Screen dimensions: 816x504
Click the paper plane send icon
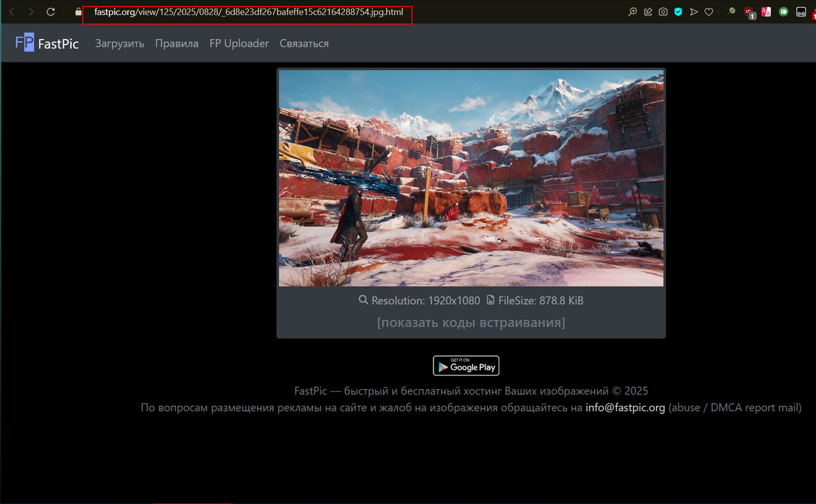pyautogui.click(x=694, y=11)
